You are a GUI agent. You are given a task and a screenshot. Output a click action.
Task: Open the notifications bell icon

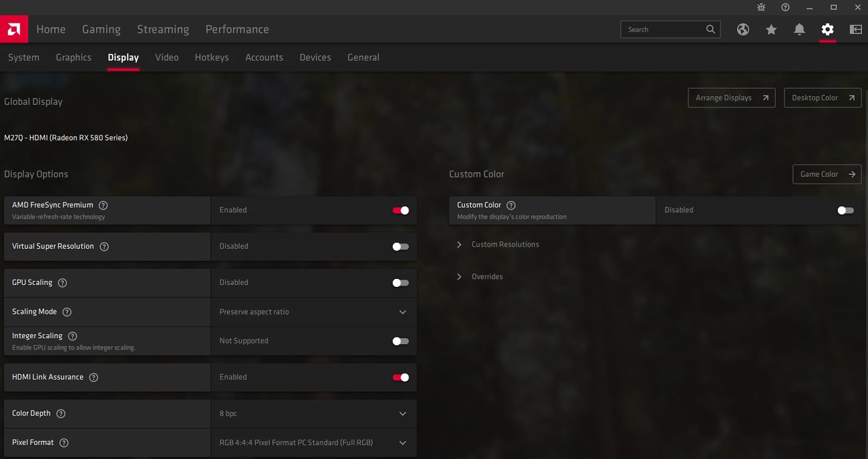point(799,29)
